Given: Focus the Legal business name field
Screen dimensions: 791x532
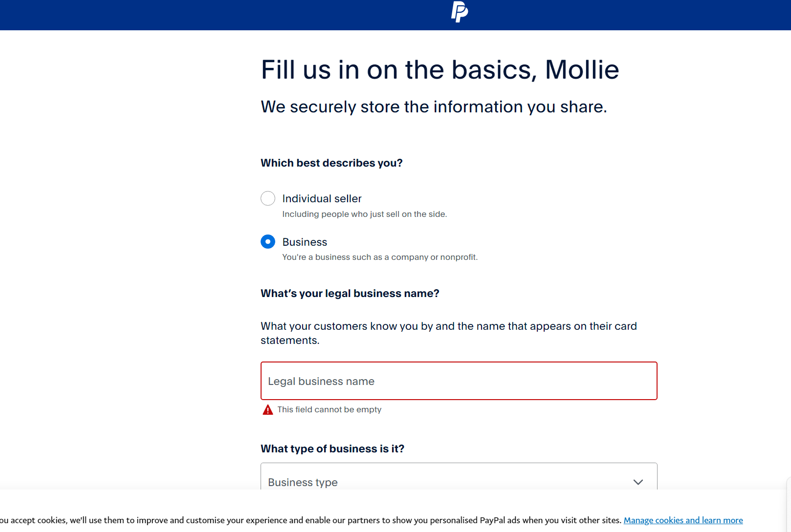Looking at the screenshot, I should tap(459, 381).
